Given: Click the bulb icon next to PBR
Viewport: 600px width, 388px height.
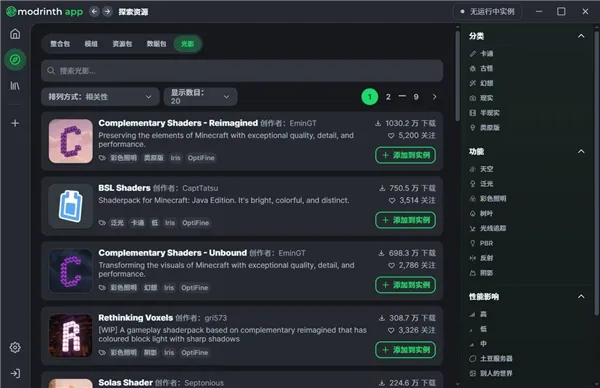Looking at the screenshot, I should tap(473, 243).
